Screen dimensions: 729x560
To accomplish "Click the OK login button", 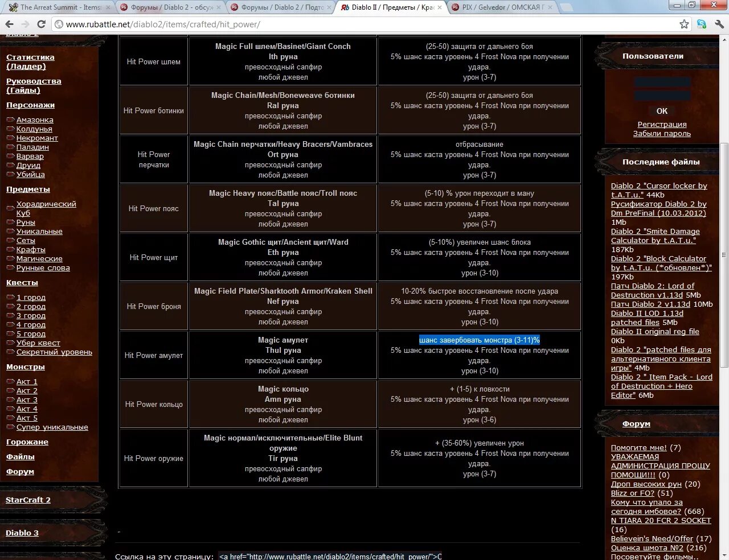I will coord(662,111).
